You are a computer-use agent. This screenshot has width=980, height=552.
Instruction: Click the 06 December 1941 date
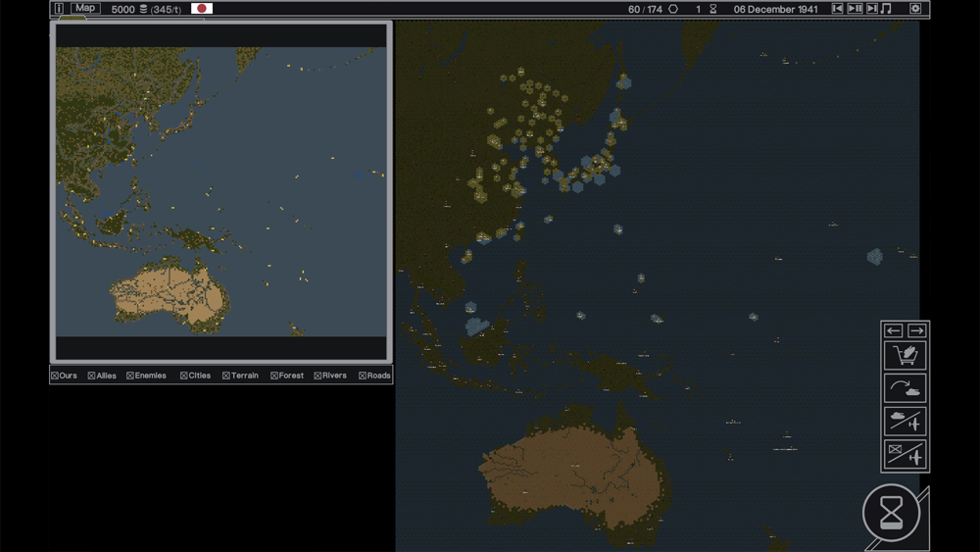point(775,9)
